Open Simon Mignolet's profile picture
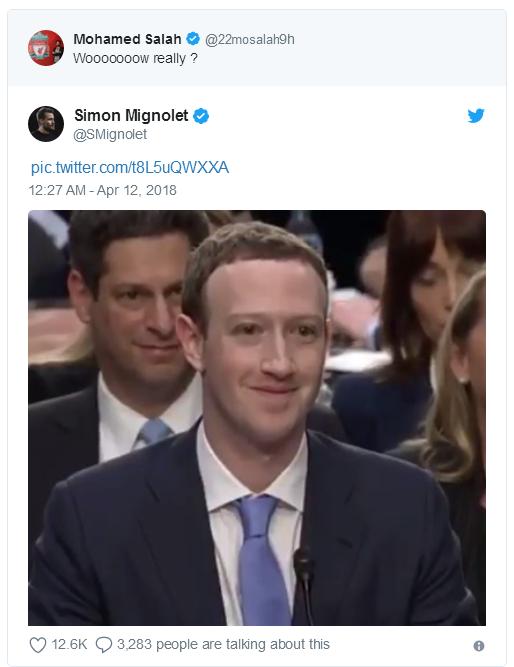Image resolution: width=514 pixels, height=667 pixels. (46, 124)
